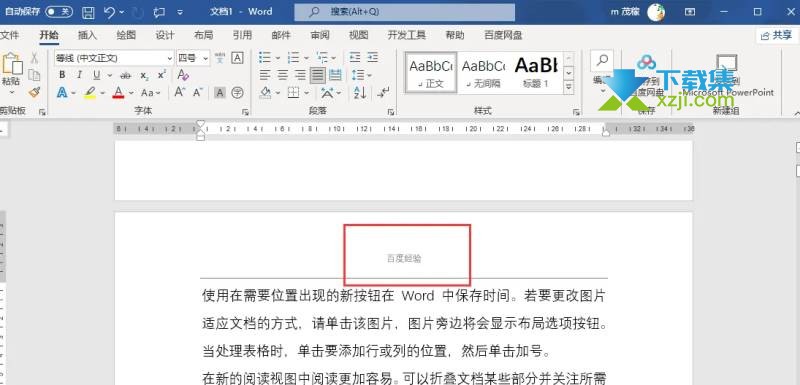Screen dimensions: 800x385
Task: Apply the 标题 1 style
Action: [536, 72]
